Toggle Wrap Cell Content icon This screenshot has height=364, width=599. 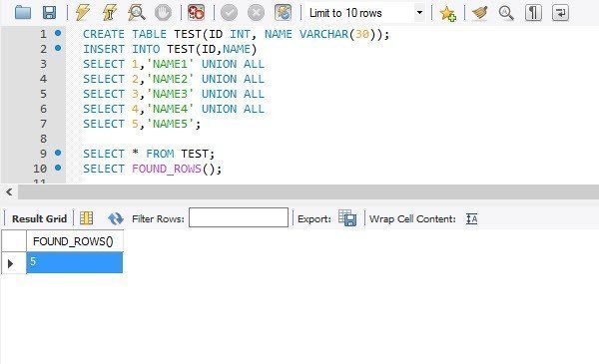(x=472, y=219)
